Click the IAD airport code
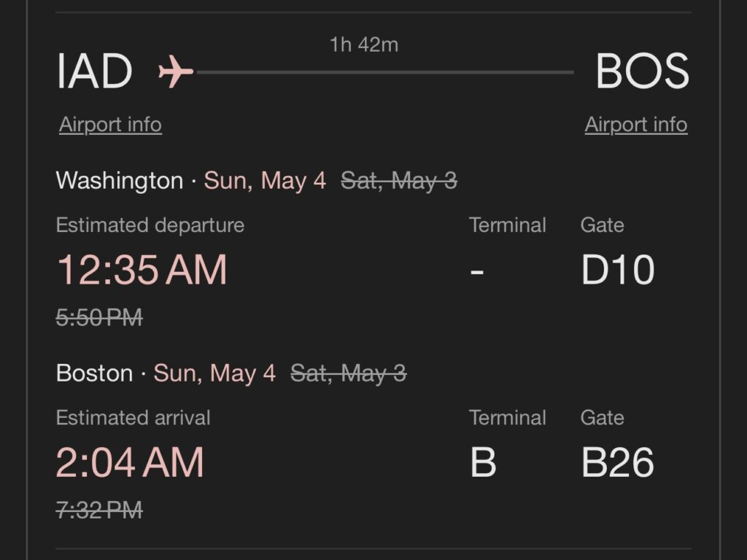747x560 pixels. (94, 71)
